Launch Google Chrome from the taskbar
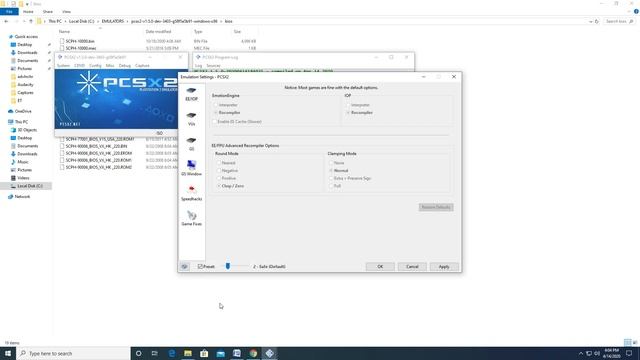This screenshot has height=360, width=640. click(253, 353)
